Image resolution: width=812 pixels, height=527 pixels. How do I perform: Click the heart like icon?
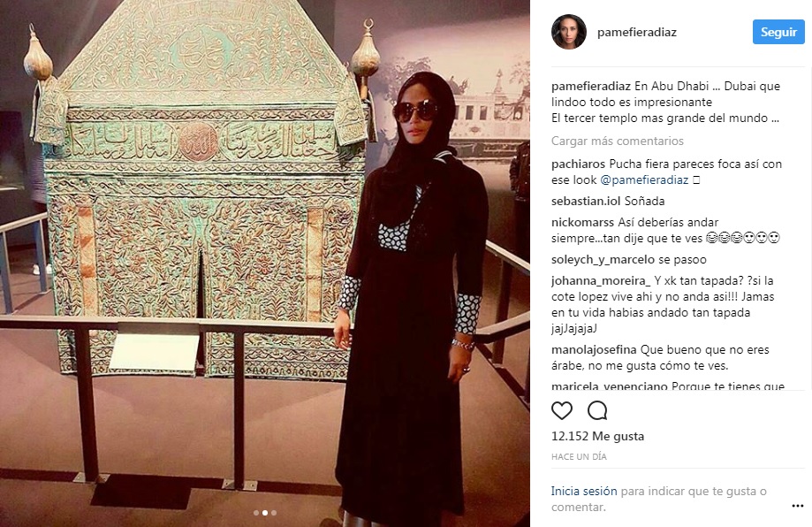pos(562,411)
